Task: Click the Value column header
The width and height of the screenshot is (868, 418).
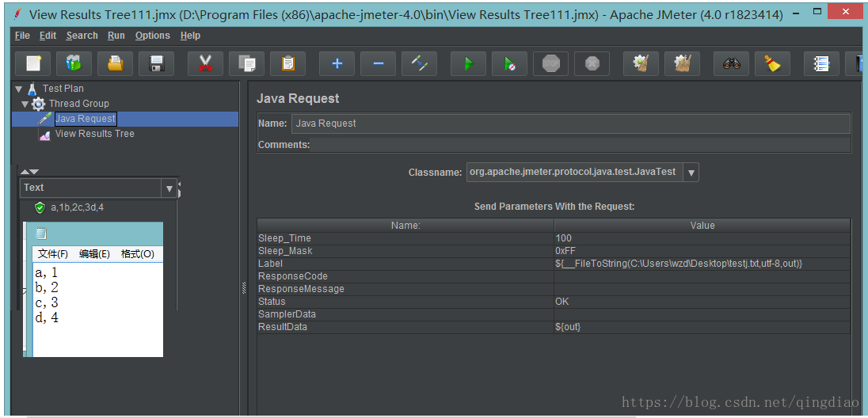Action: [x=702, y=226]
